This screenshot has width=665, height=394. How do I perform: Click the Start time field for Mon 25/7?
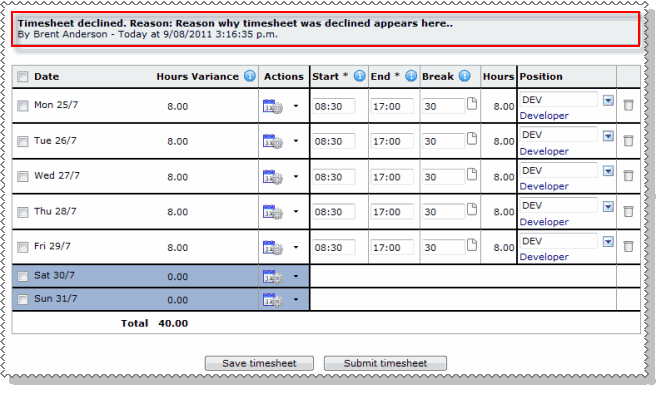click(x=334, y=106)
